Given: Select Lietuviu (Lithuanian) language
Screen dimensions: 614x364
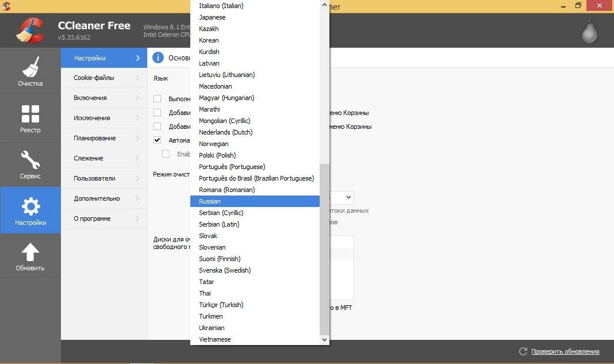Looking at the screenshot, I should pos(255,75).
